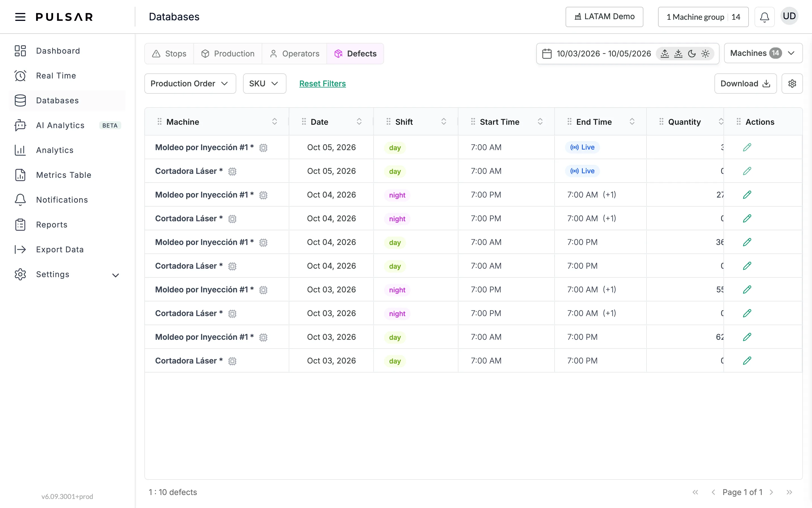Open Databases in the sidebar
812x508 pixels.
(x=67, y=100)
